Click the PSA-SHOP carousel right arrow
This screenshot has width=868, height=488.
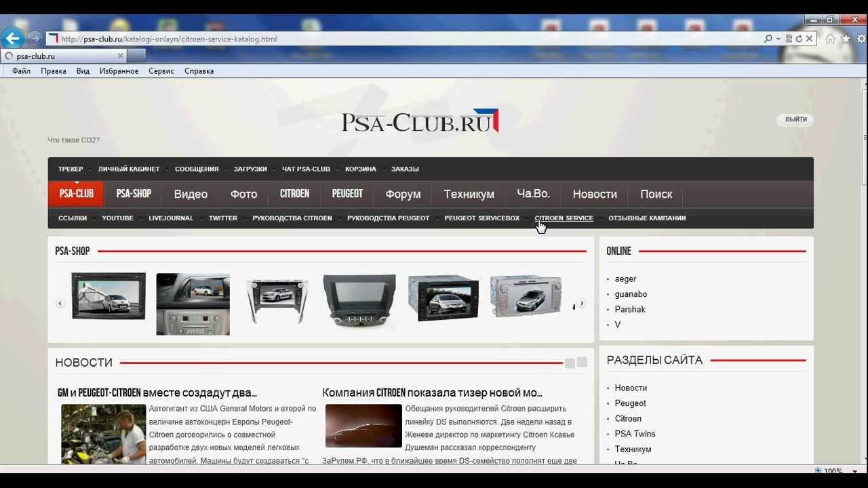coord(582,304)
